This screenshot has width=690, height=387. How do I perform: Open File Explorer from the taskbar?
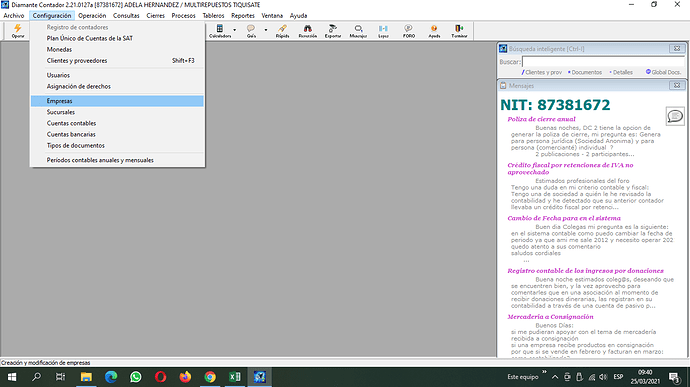point(86,377)
